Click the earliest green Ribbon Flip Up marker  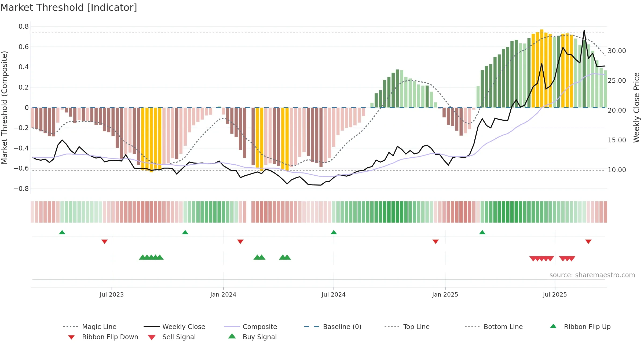(x=62, y=232)
